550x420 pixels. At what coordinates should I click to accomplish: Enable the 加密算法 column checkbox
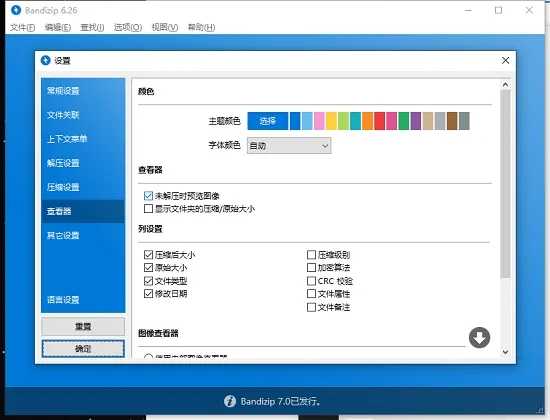pos(311,268)
